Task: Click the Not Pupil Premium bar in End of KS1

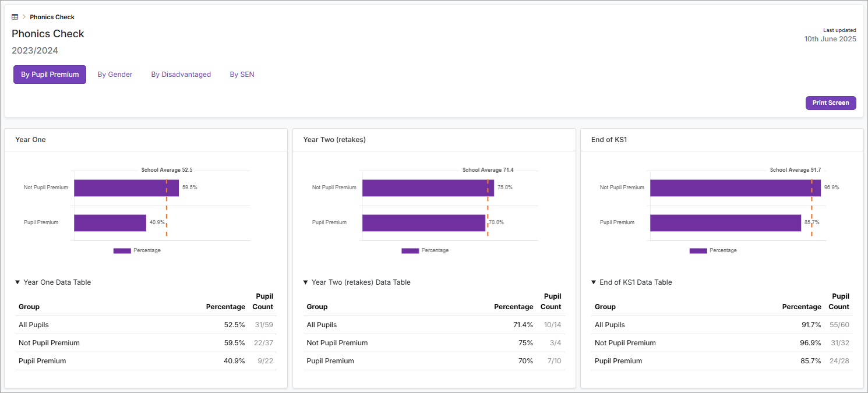Action: (x=735, y=188)
